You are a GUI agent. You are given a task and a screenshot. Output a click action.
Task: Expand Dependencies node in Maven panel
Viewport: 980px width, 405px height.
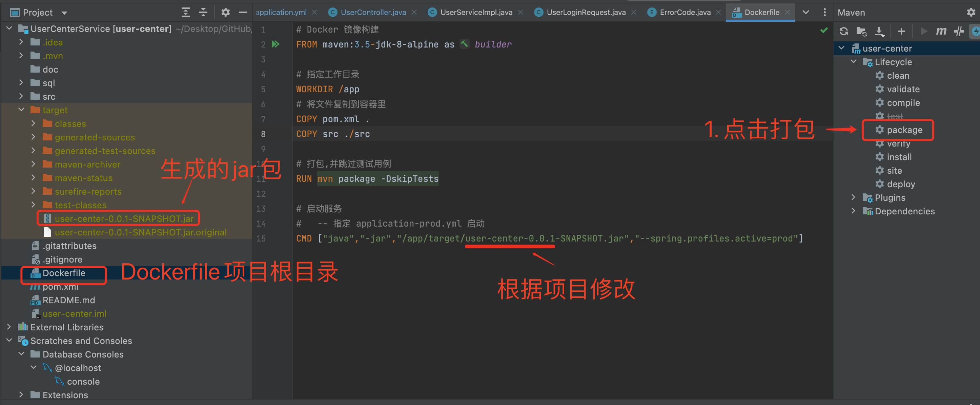coord(853,211)
